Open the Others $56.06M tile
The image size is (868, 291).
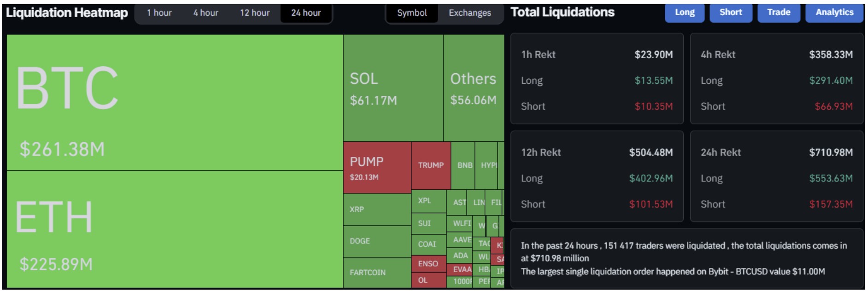click(473, 88)
